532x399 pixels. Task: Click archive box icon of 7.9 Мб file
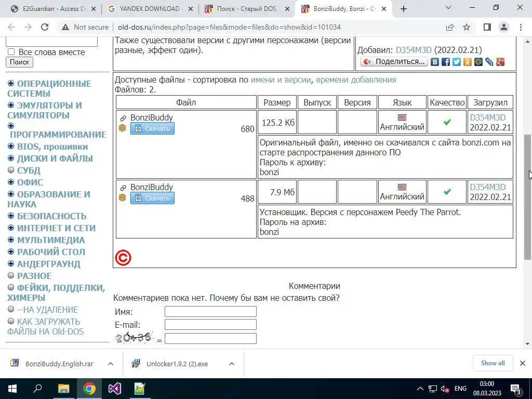(x=123, y=197)
